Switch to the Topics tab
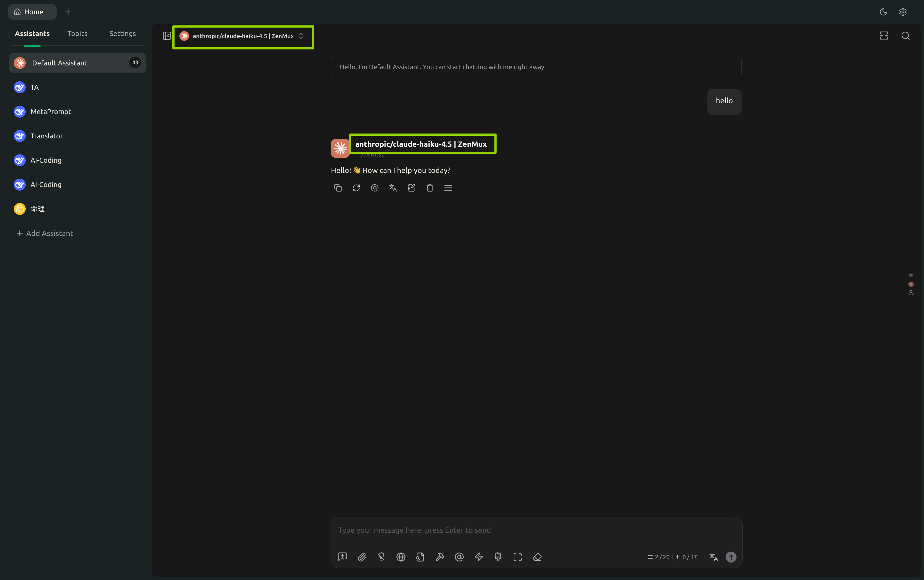Screen dimensions: 924x580 [x=78, y=33]
